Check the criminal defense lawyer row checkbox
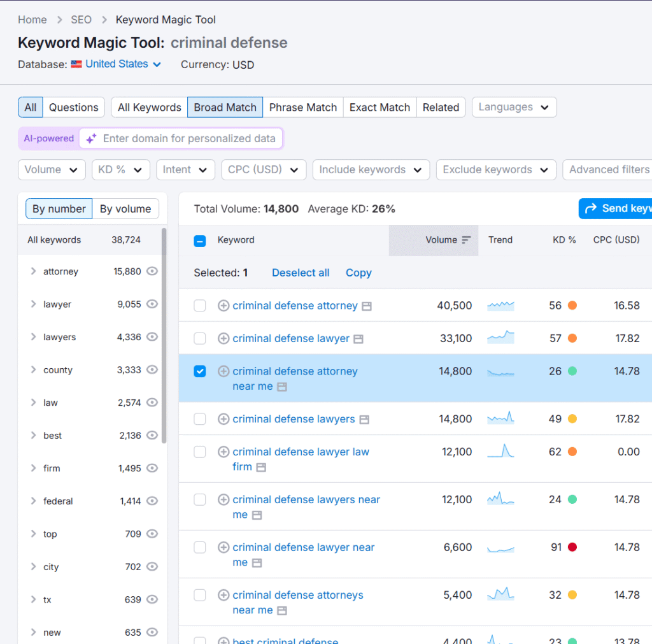This screenshot has width=652, height=644. click(x=199, y=339)
